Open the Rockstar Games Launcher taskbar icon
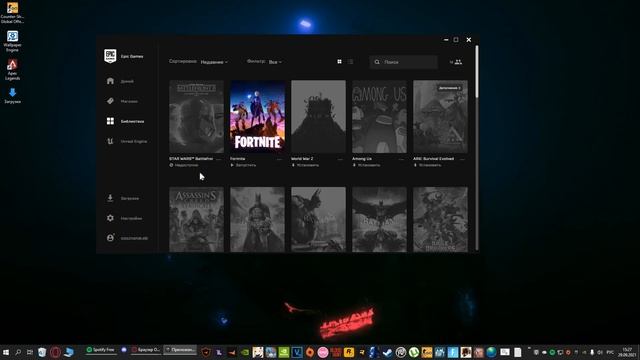 (348, 352)
